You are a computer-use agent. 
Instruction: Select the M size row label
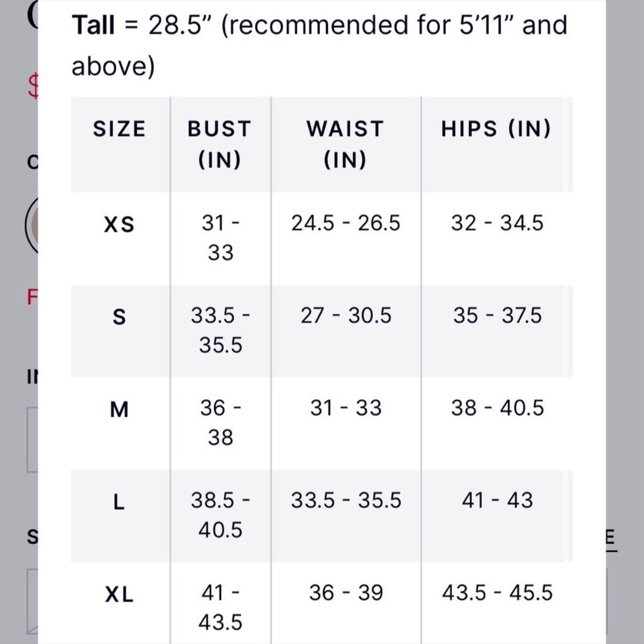point(119,410)
